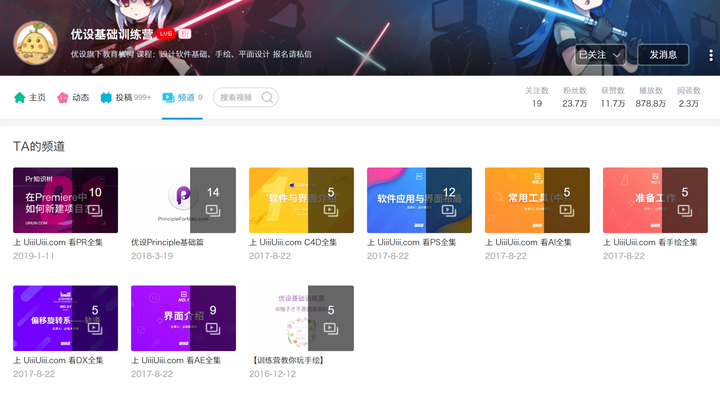Open link 上 UiiiUiii.com 看PR全集
Image resolution: width=720 pixels, height=395 pixels.
pyautogui.click(x=58, y=243)
